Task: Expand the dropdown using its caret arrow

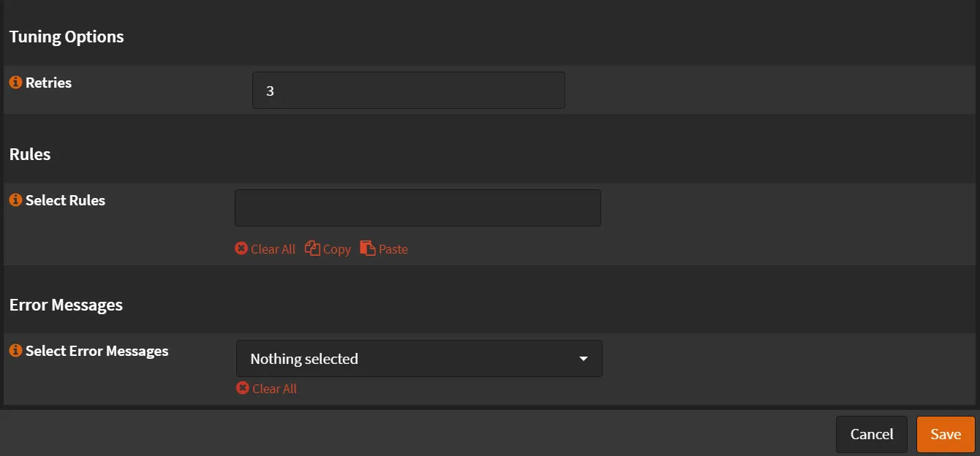Action: [x=583, y=359]
